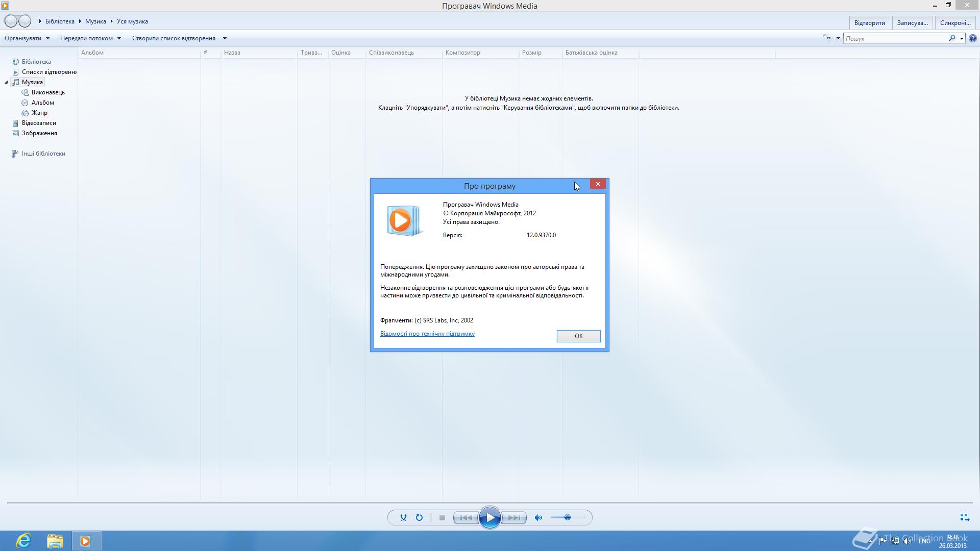Expand arrow next to Створити список відтворення
This screenshot has height=551, width=980.
coord(225,38)
